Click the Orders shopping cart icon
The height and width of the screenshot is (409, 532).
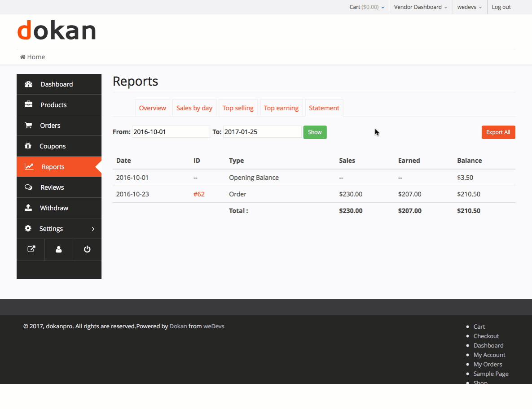coord(28,126)
